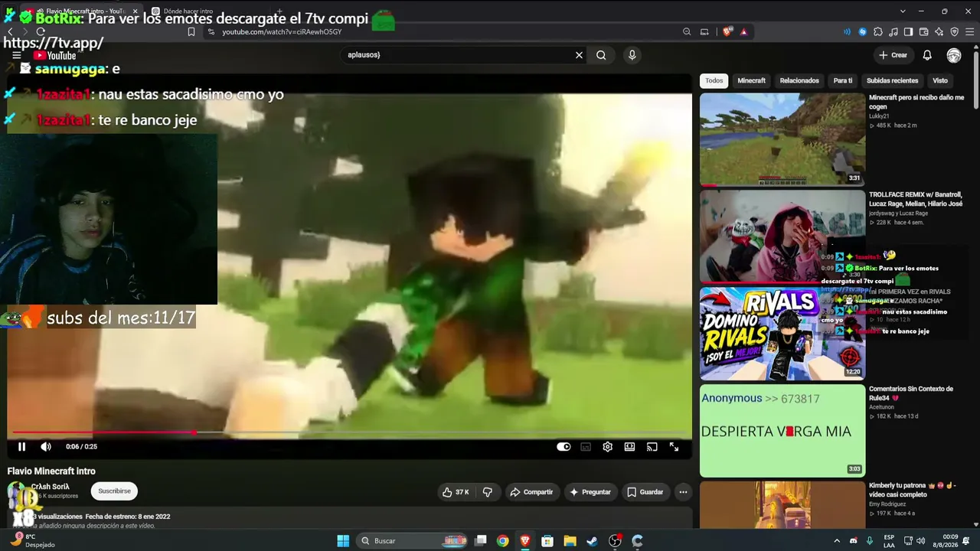Open the extensions puzzle icon
Screen dimensions: 980x551
point(878,32)
